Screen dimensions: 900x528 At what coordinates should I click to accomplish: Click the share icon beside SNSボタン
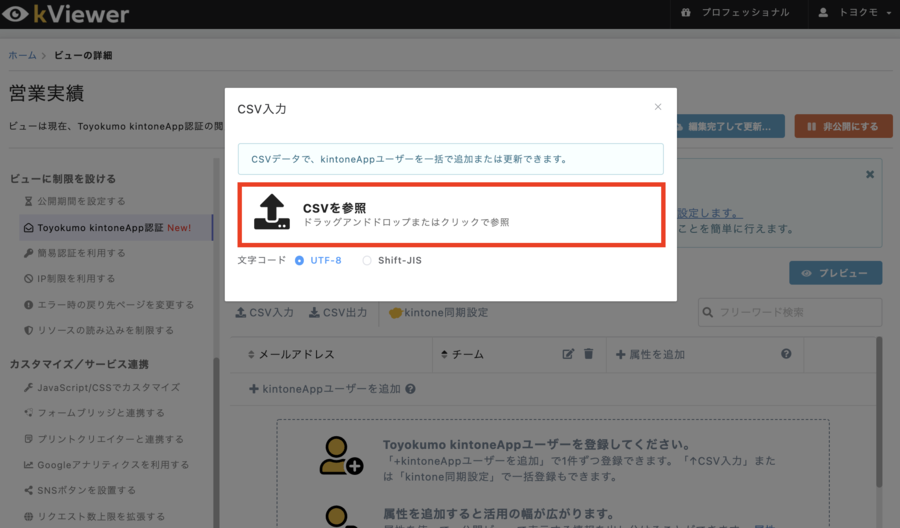coord(28,490)
